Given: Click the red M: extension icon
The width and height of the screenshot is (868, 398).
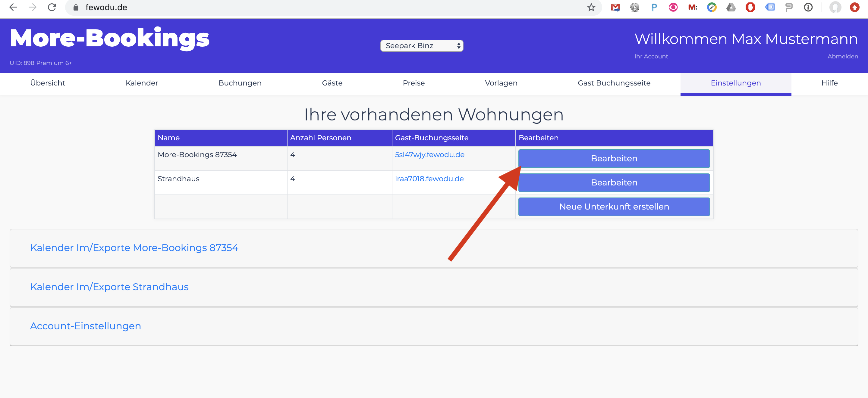Looking at the screenshot, I should [x=693, y=7].
